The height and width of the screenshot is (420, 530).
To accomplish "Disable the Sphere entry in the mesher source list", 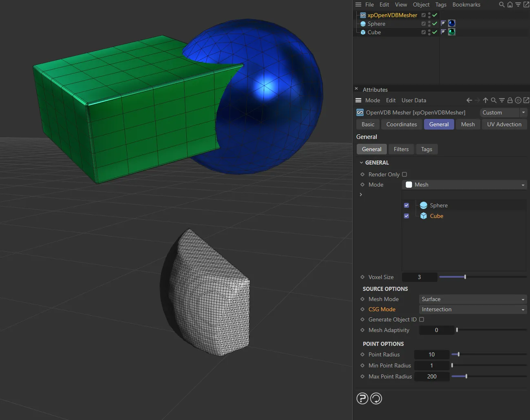I will pos(406,205).
